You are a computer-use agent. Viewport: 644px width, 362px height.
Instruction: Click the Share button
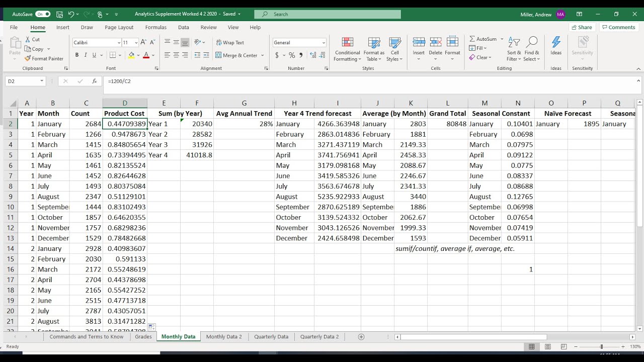click(581, 28)
